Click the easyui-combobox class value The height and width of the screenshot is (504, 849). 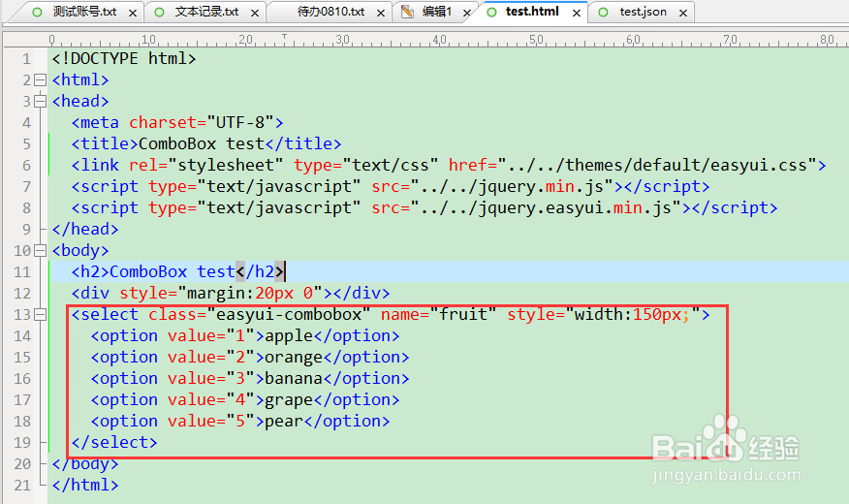289,315
